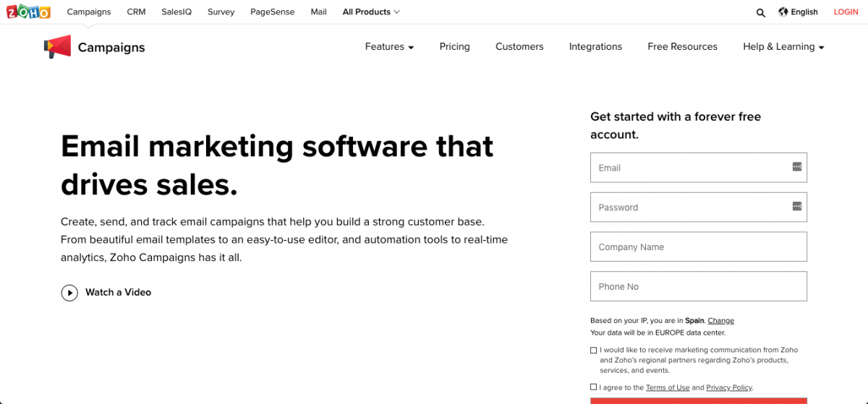Click the Change country link

click(720, 321)
